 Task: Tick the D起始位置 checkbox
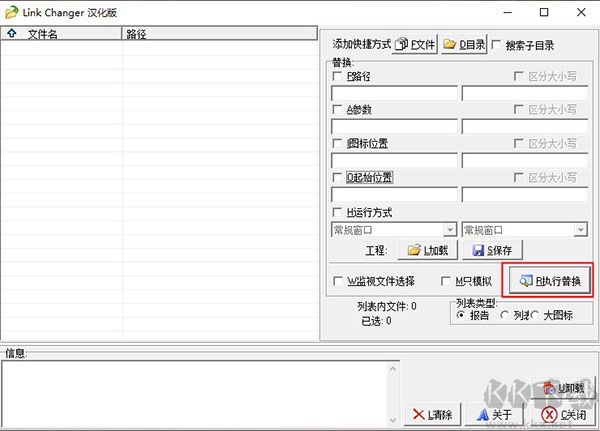coord(337,178)
